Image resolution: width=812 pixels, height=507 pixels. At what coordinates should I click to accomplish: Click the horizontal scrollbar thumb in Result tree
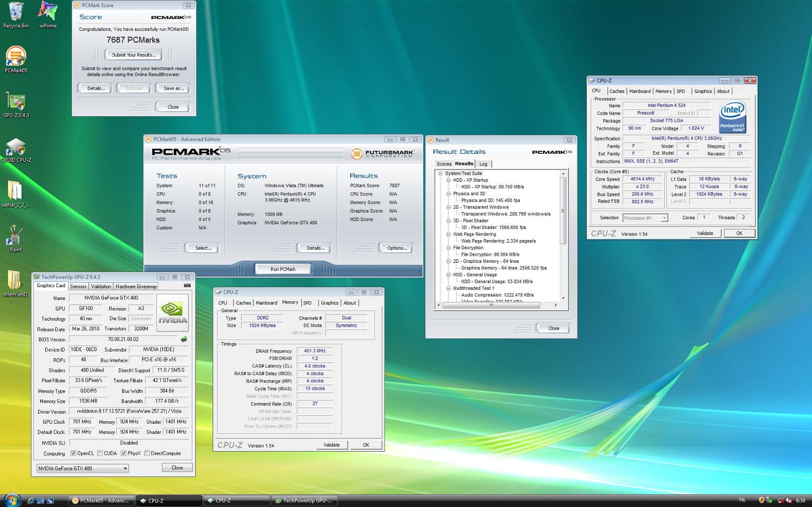point(491,306)
